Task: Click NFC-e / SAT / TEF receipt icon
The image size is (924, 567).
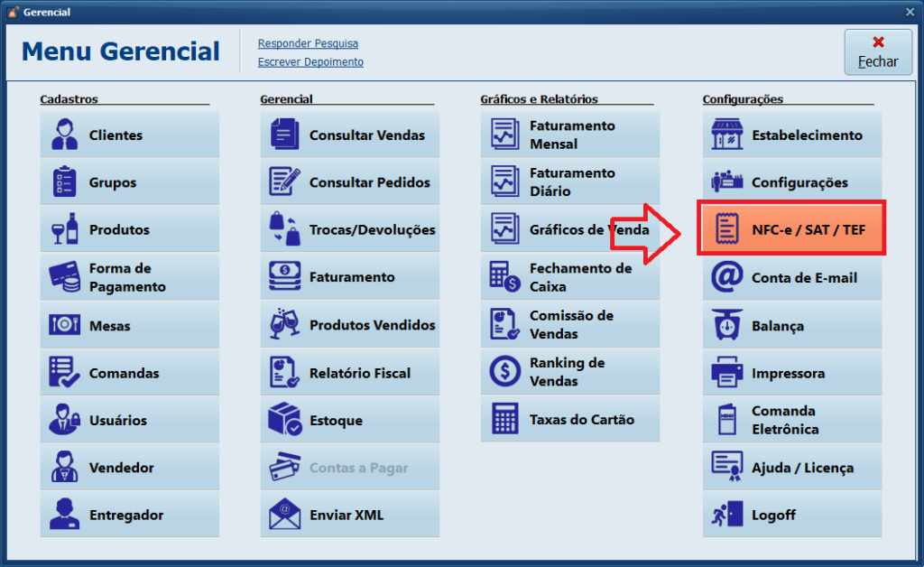Action: 726,228
